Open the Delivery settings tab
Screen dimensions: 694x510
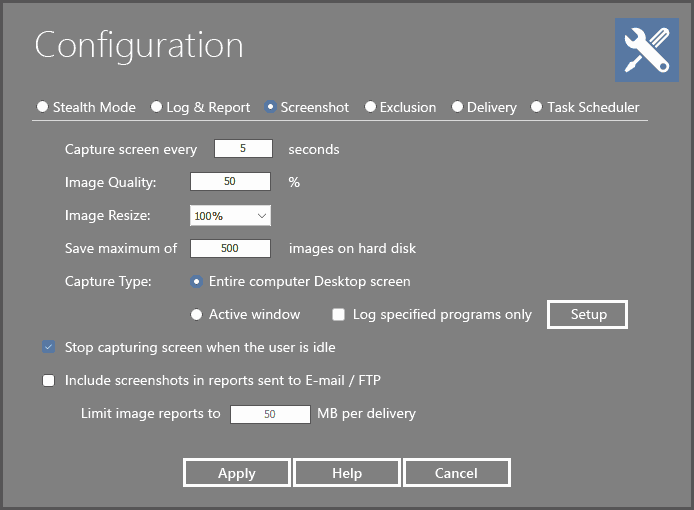[x=458, y=107]
